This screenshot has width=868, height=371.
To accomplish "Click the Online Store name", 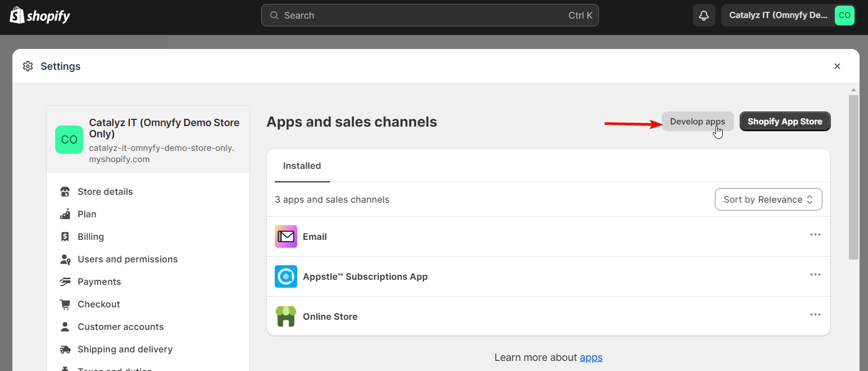I will pos(330,316).
